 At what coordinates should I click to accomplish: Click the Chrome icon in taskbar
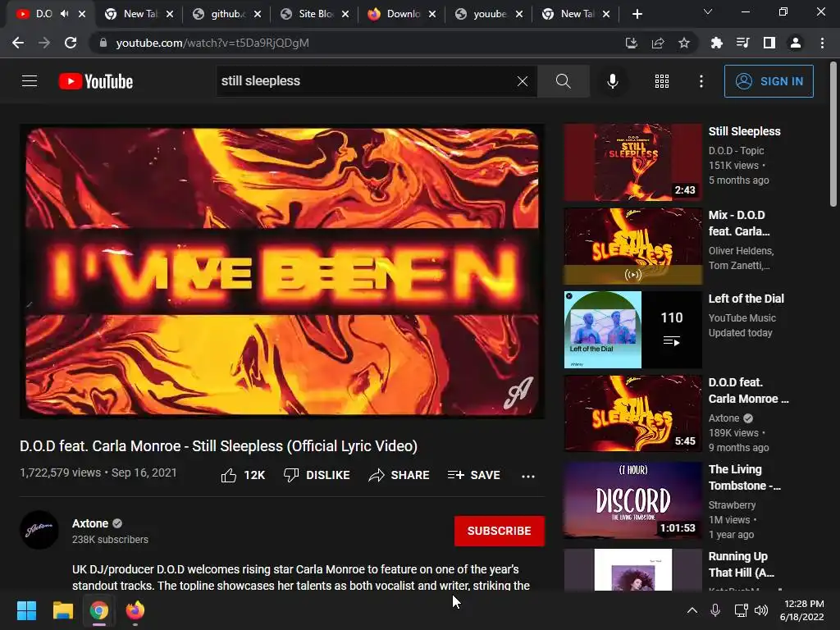[98, 610]
